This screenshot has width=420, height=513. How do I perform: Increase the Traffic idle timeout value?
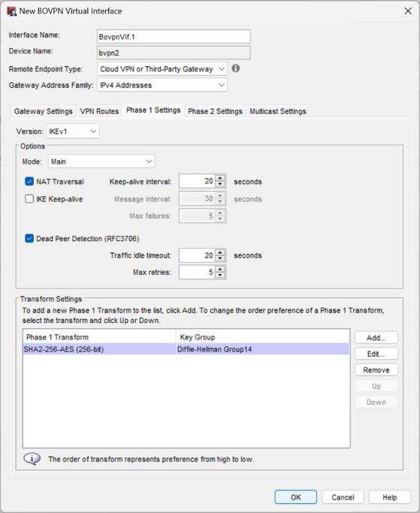click(x=220, y=252)
